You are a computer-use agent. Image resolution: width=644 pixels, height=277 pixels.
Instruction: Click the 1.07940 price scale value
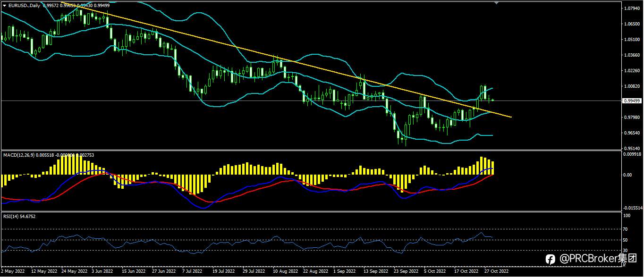[631, 8]
